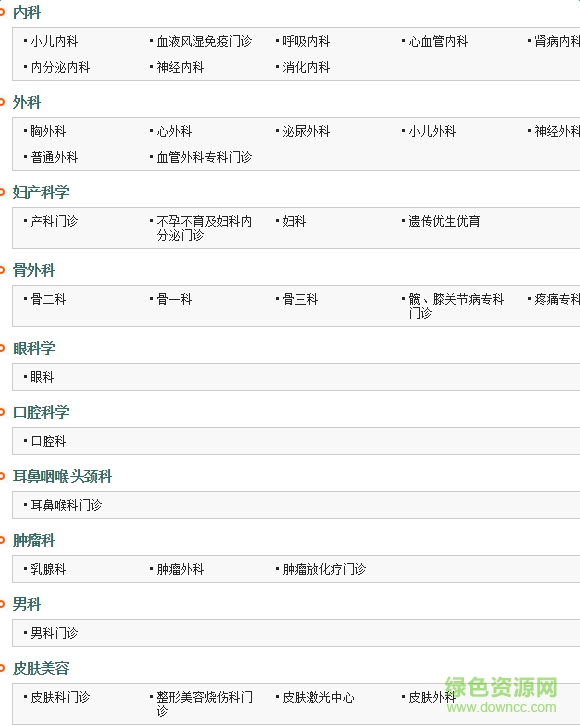Viewport: 580px width, 726px height.
Task: Open 皮肤科门诊 clinic
Action: click(60, 697)
